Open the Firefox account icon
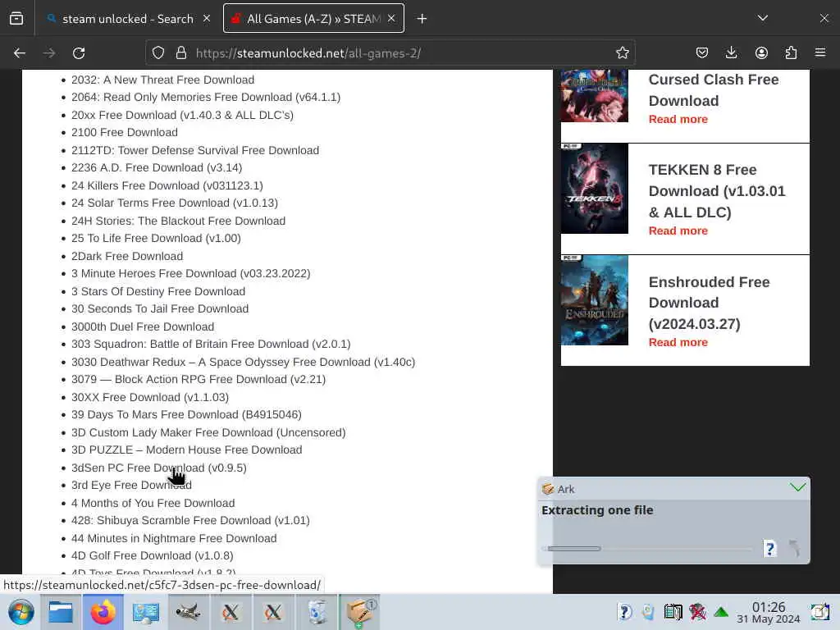840x630 pixels. pyautogui.click(x=761, y=52)
